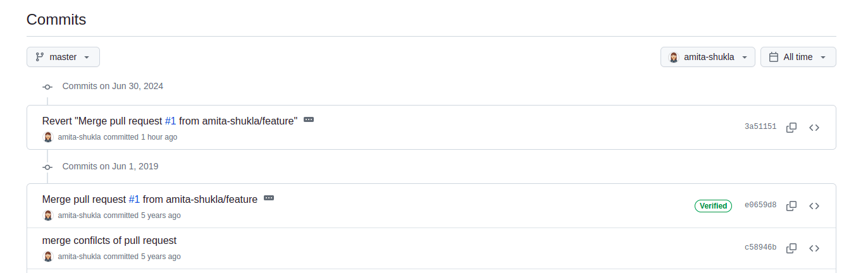
Task: Open the All time date filter
Action: (798, 57)
